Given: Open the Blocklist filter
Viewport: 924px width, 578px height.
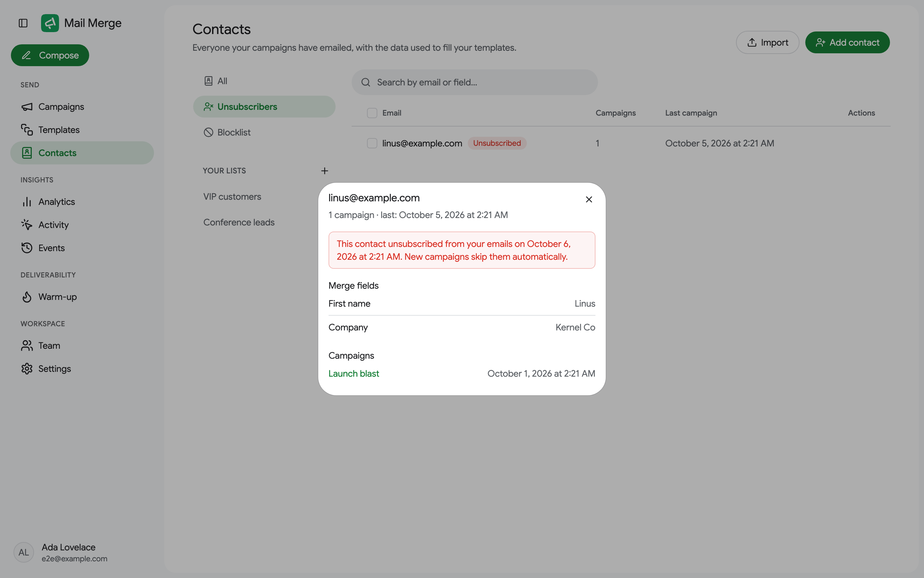Looking at the screenshot, I should pos(264,132).
